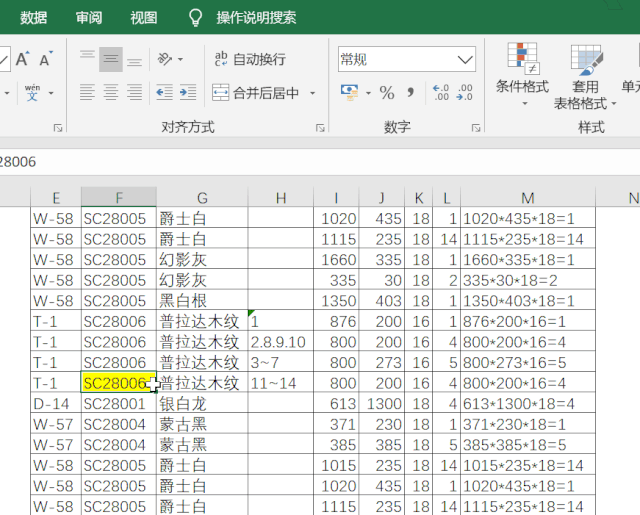Expand the phonetic guide dropdown arrow
The image size is (640, 515).
click(51, 93)
